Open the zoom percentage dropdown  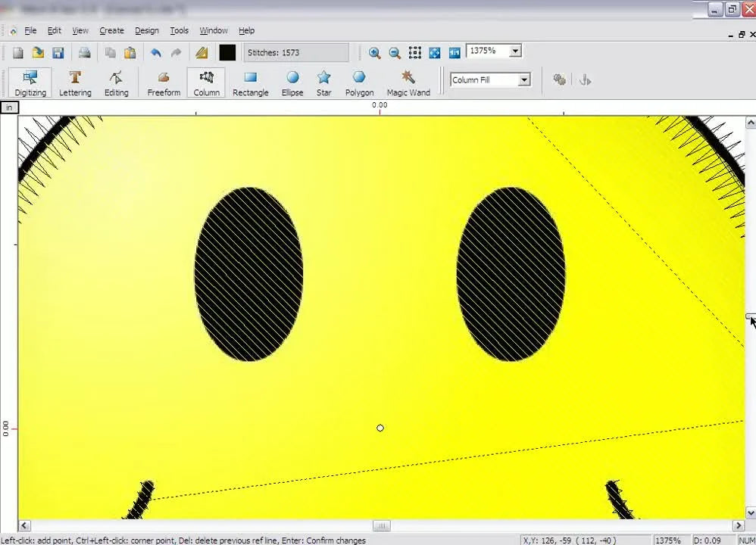pyautogui.click(x=514, y=51)
